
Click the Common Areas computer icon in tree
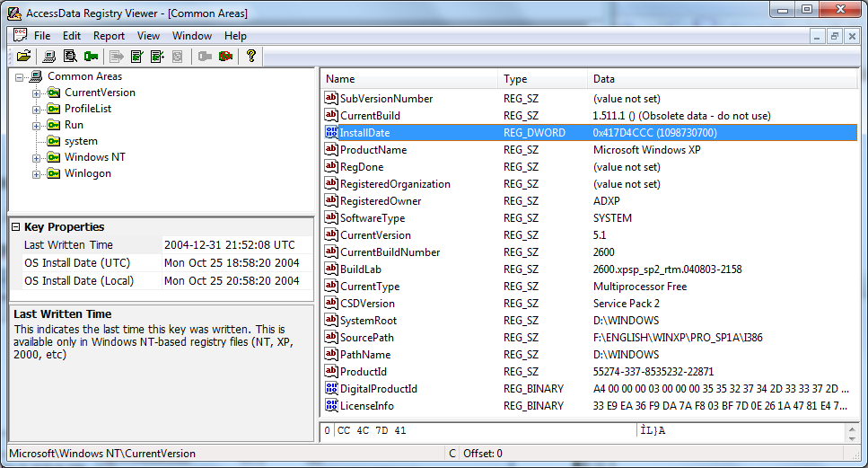click(35, 76)
